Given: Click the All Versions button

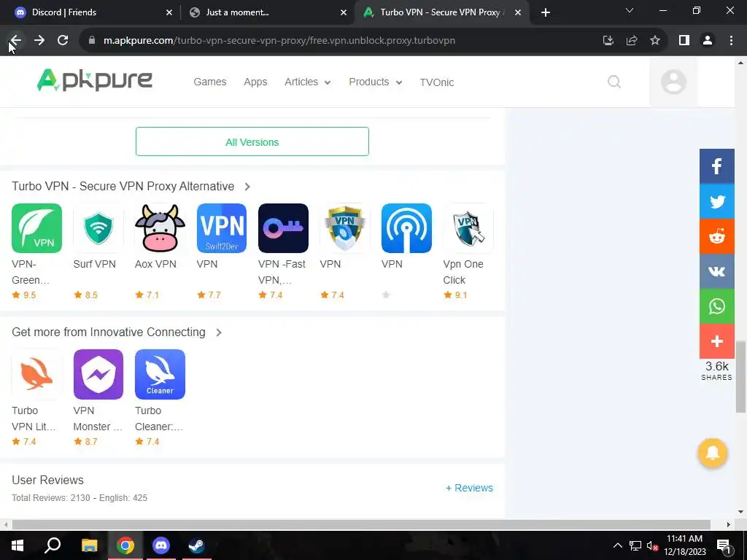Looking at the screenshot, I should (x=252, y=141).
